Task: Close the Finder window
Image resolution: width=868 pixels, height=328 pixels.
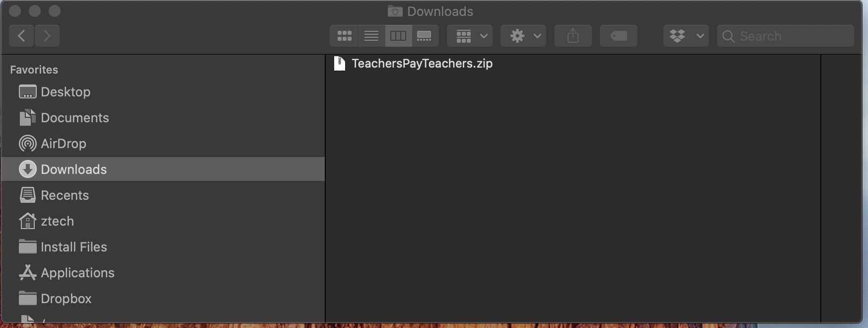Action: click(15, 11)
